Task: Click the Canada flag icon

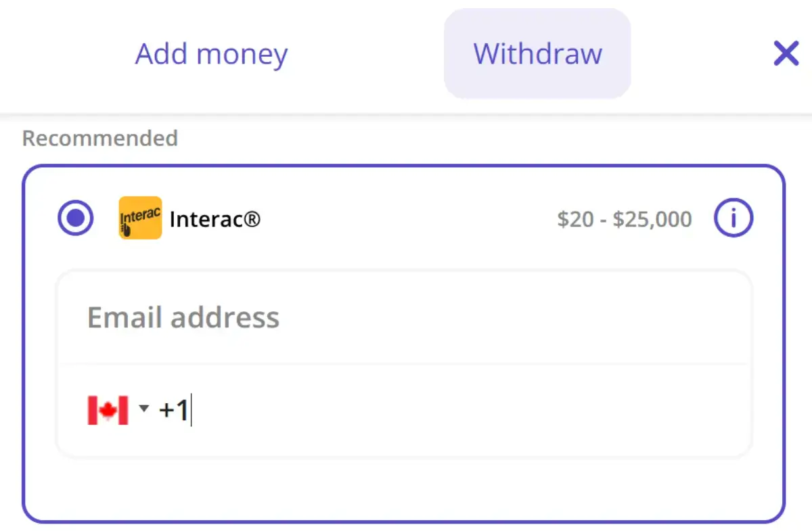Action: point(108,410)
